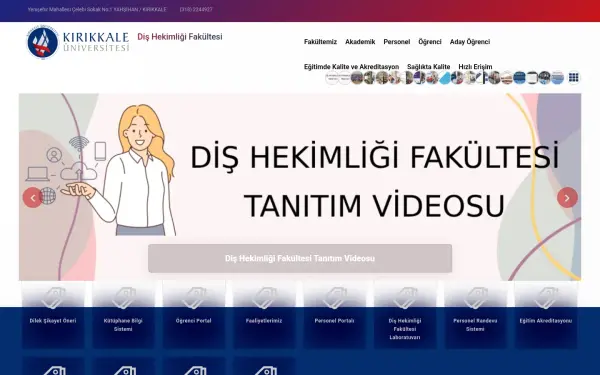This screenshot has width=600, height=375.
Task: Click the tag icon above Personel Randevu Sistemi
Action: coord(475,298)
